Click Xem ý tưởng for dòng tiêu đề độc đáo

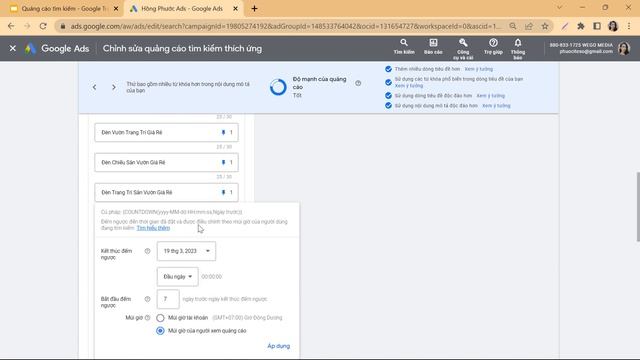coord(491,96)
